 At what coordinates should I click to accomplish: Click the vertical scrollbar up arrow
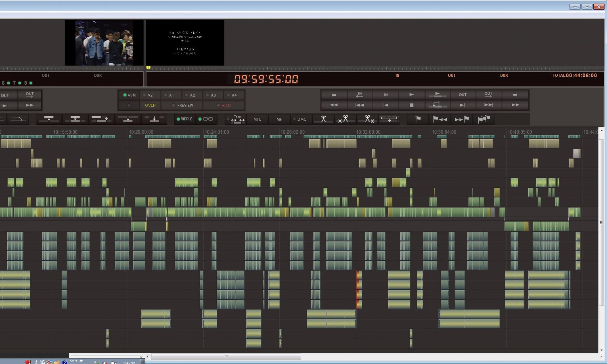[601, 130]
